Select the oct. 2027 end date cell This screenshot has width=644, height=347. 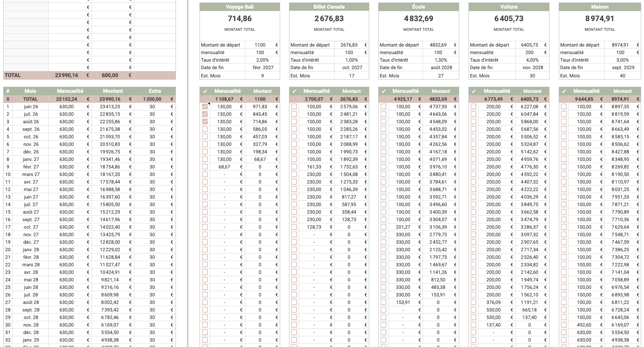pyautogui.click(x=352, y=67)
